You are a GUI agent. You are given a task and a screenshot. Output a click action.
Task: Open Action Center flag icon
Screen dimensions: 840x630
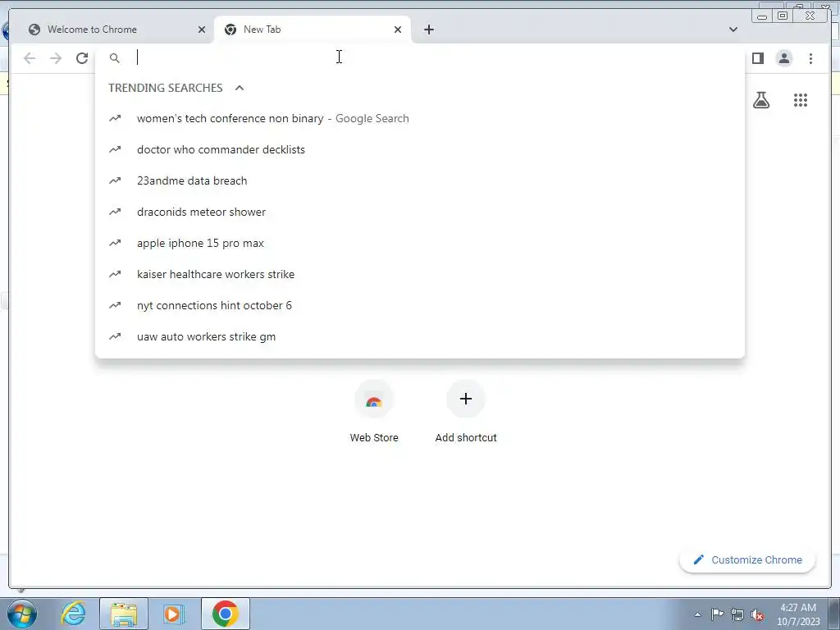(717, 614)
